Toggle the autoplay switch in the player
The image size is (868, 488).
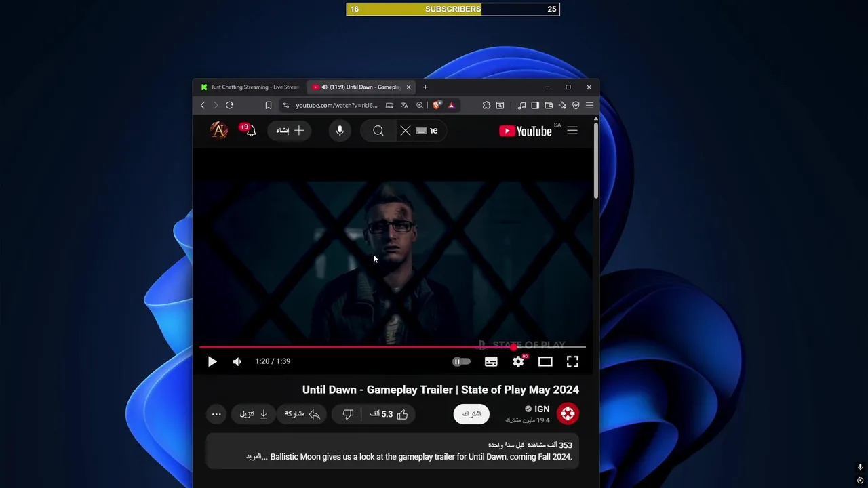[x=461, y=362]
